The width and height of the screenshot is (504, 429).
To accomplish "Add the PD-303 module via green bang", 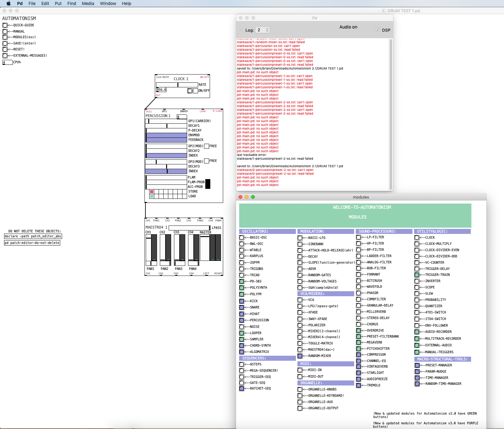I will tap(242, 282).
